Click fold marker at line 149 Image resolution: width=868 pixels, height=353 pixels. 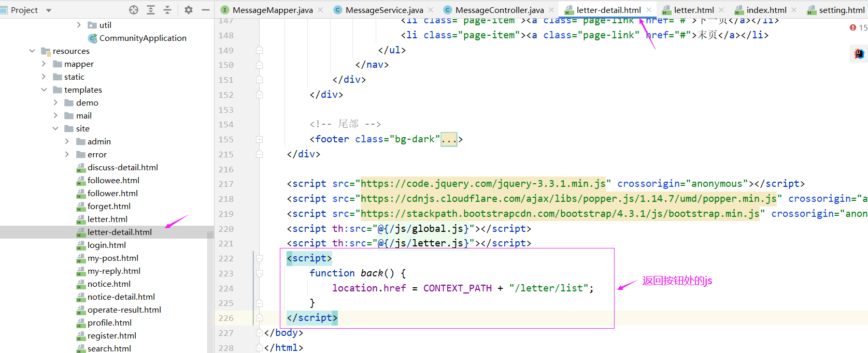point(259,50)
